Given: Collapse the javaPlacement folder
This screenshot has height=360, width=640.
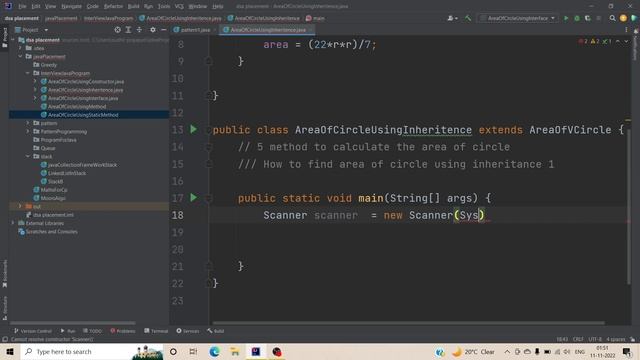Looking at the screenshot, I should click(x=20, y=56).
